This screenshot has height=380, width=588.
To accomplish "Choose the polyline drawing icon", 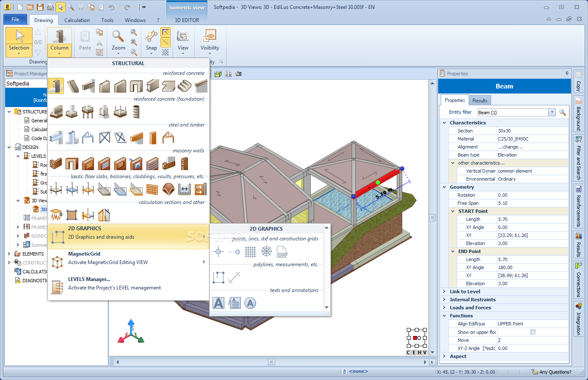I will point(218,278).
